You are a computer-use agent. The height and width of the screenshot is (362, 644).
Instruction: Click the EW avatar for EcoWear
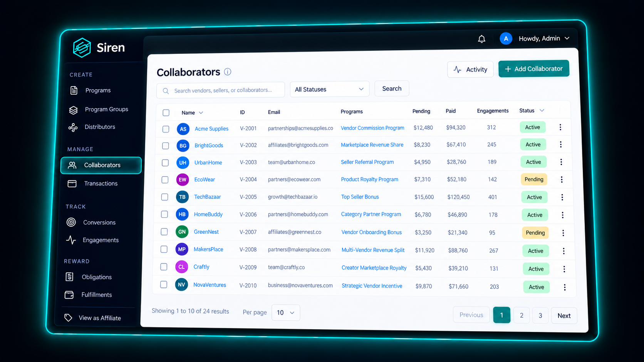click(183, 180)
